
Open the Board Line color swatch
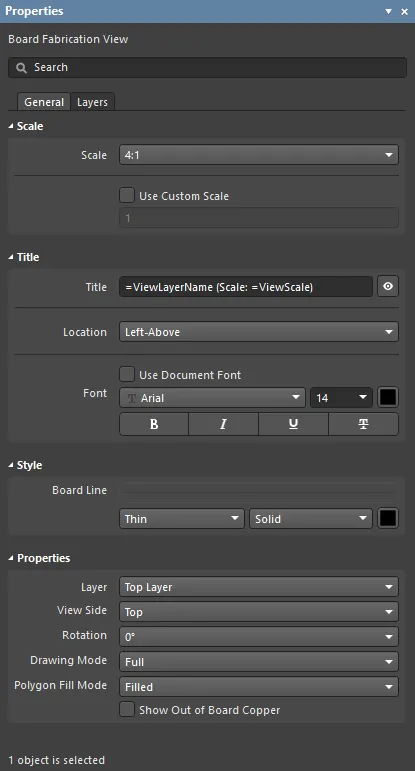click(x=388, y=518)
